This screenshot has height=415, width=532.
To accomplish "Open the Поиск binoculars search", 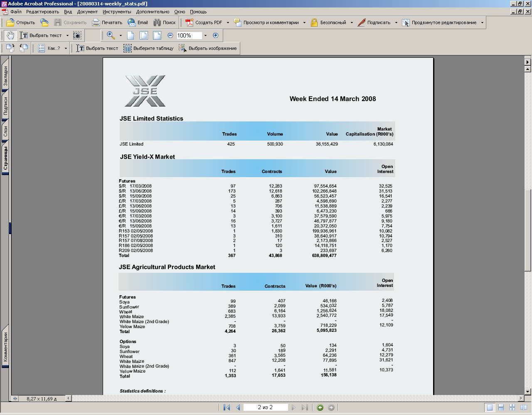I will [165, 22].
